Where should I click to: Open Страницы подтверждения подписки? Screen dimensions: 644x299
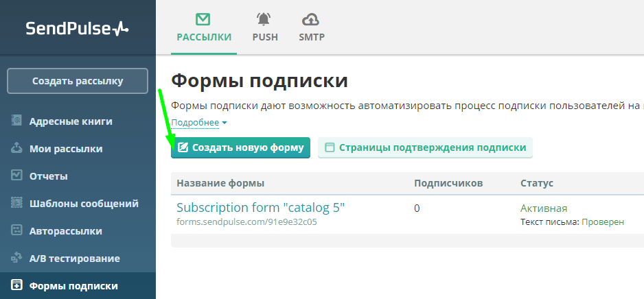click(425, 147)
